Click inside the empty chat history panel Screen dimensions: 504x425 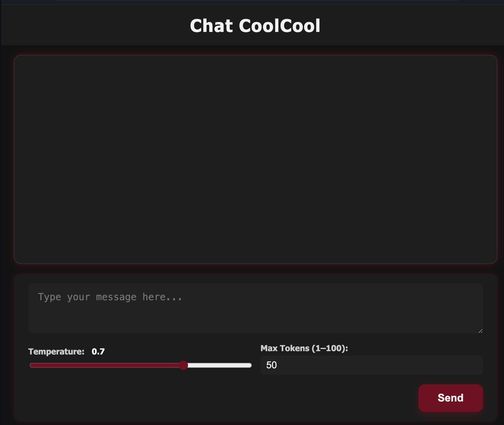point(255,159)
